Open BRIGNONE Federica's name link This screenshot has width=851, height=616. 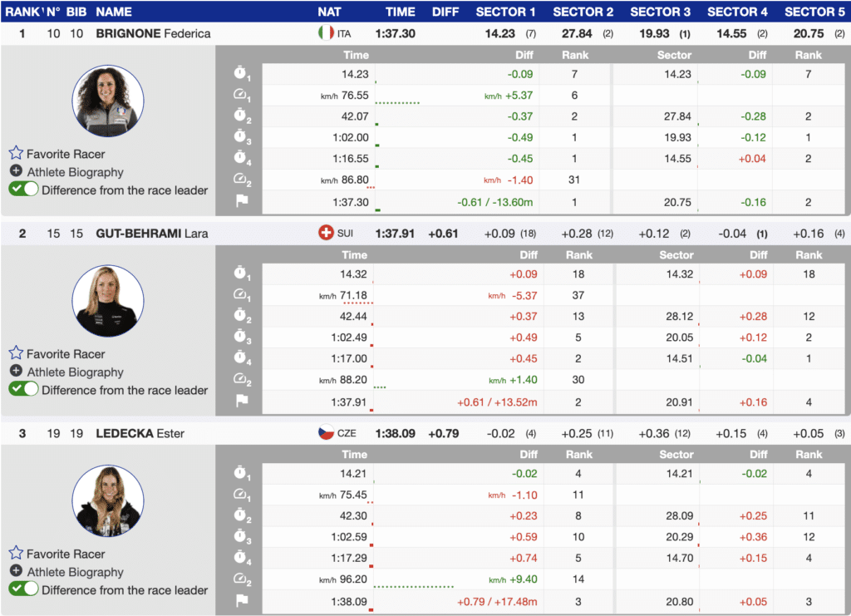point(153,33)
